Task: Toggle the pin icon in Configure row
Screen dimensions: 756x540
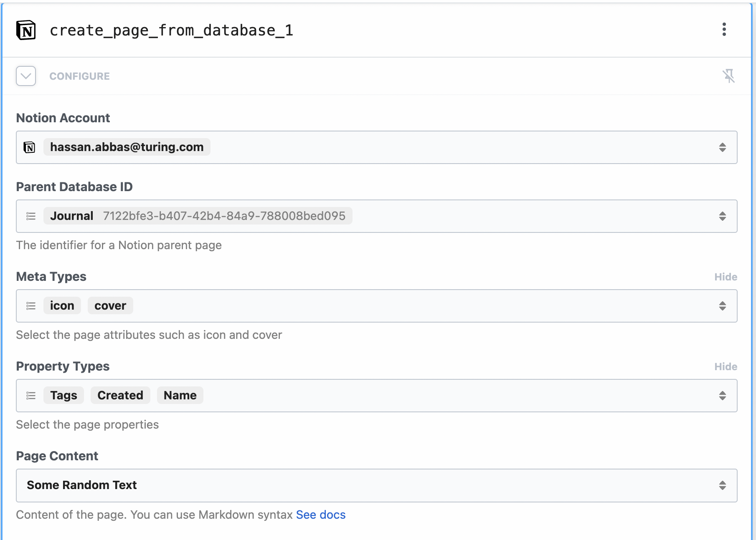Action: click(728, 76)
